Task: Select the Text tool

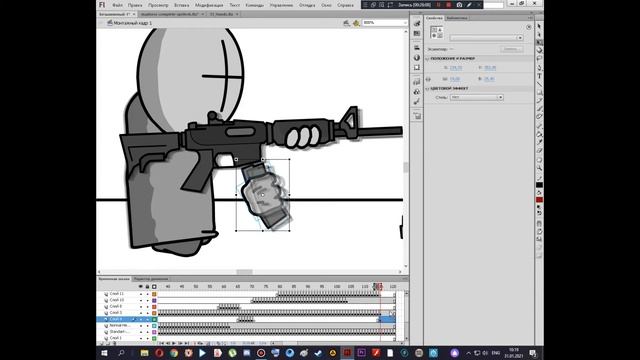Action: [x=539, y=76]
